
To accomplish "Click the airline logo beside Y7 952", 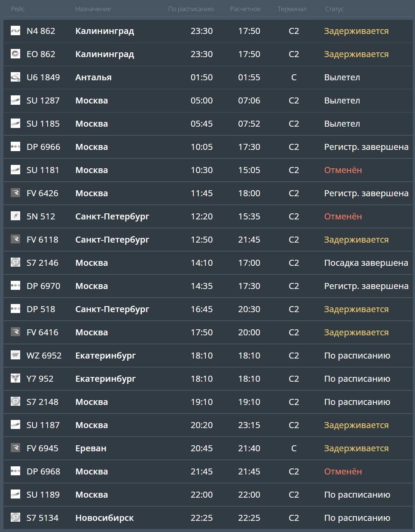I will point(15,379).
